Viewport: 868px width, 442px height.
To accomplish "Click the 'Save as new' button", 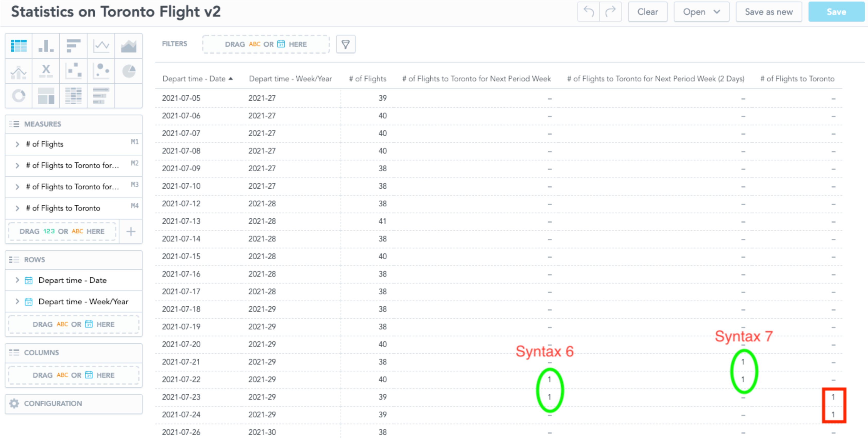I will click(x=769, y=12).
